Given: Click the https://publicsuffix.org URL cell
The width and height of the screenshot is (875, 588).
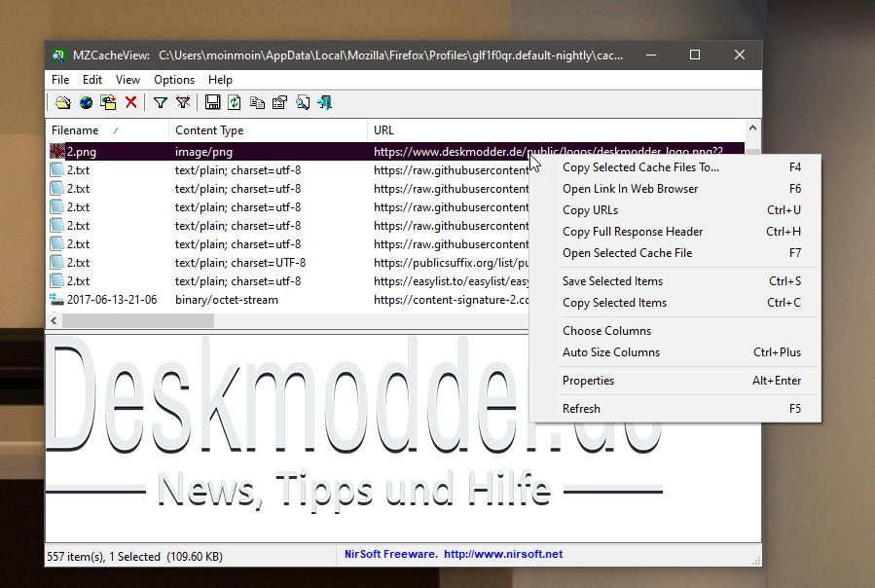Looking at the screenshot, I should click(451, 263).
